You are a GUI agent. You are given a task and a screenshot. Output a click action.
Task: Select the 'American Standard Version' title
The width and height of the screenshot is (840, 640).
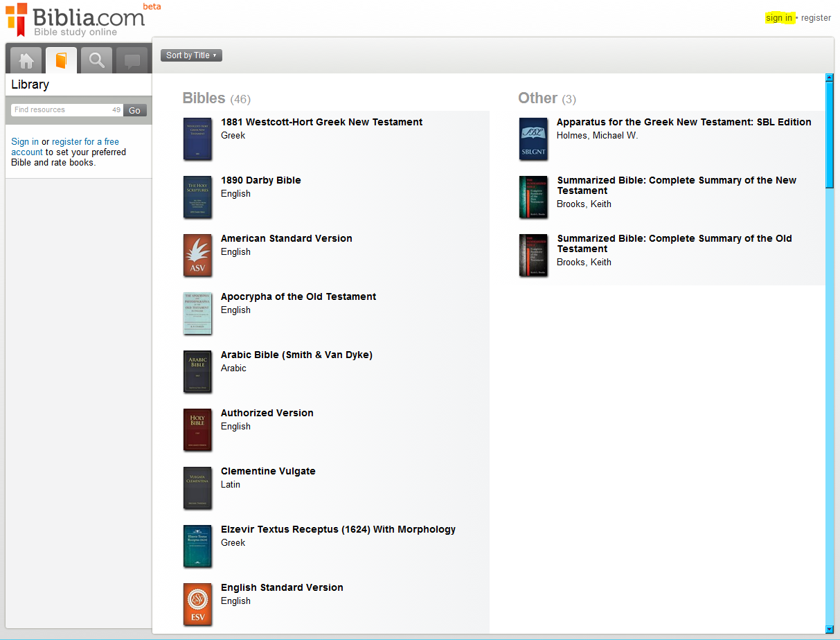[287, 238]
